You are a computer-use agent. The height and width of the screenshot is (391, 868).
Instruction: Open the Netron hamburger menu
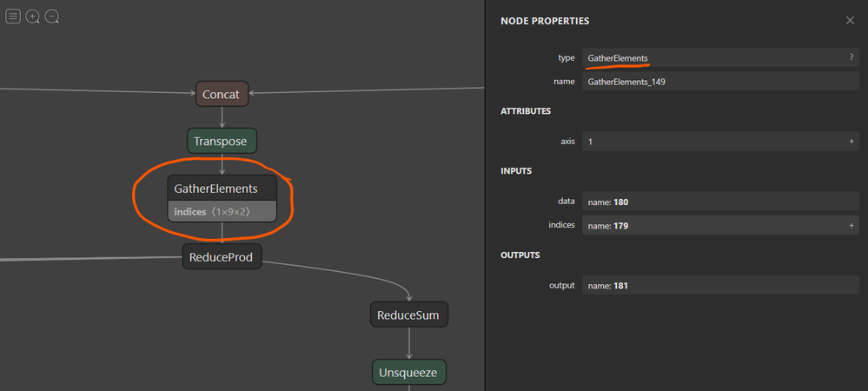tap(13, 17)
